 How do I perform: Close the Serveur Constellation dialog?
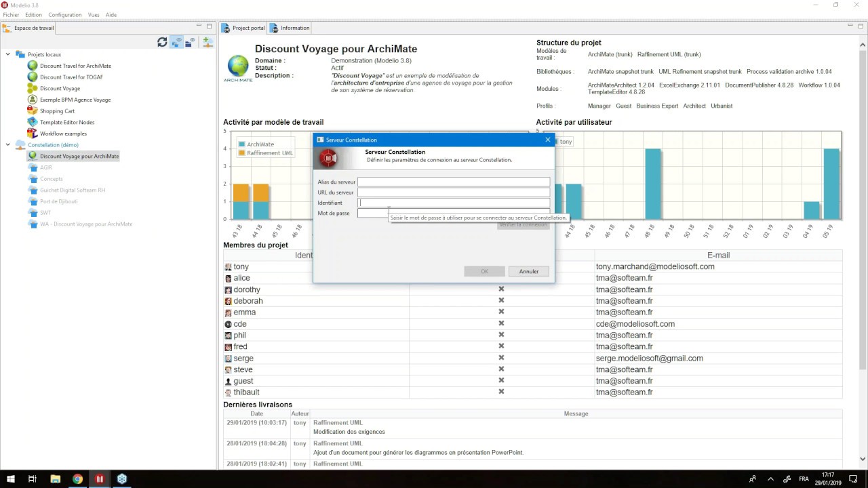pyautogui.click(x=548, y=140)
